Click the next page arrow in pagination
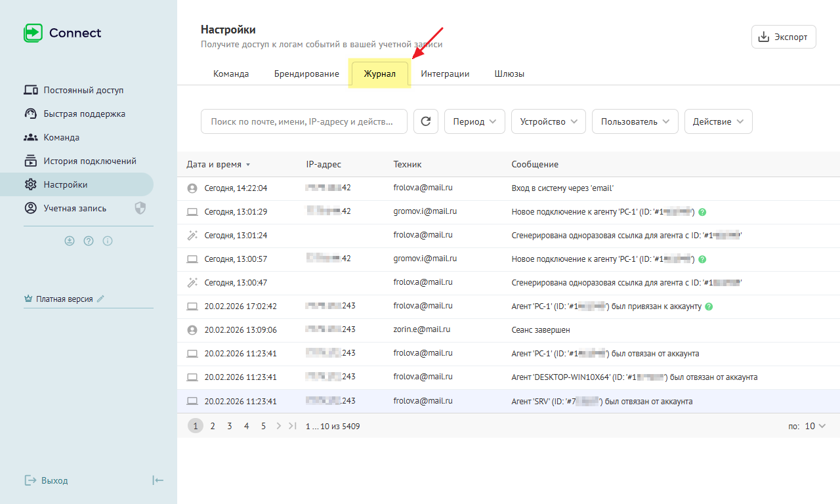 (279, 426)
